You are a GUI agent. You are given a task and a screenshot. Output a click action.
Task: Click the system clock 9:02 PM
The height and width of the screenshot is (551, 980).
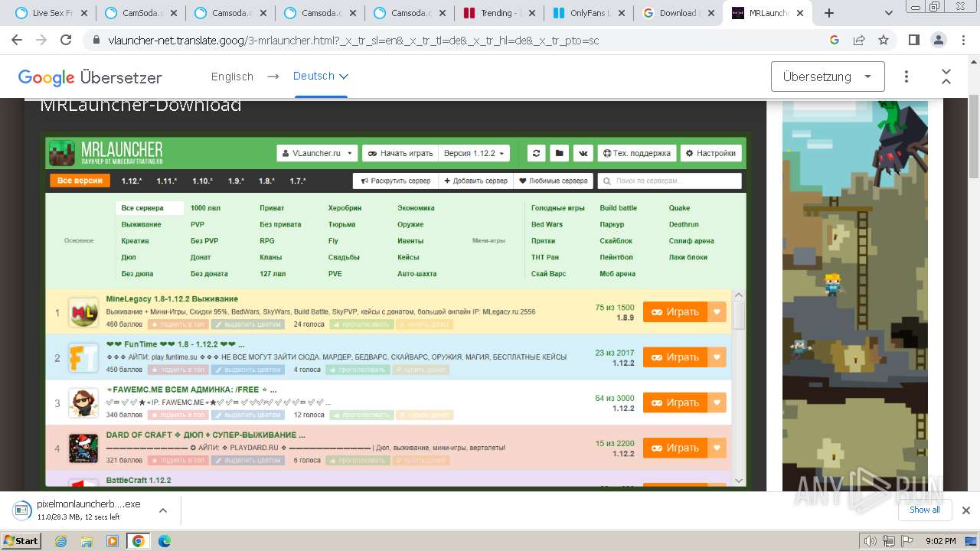pyautogui.click(x=940, y=541)
